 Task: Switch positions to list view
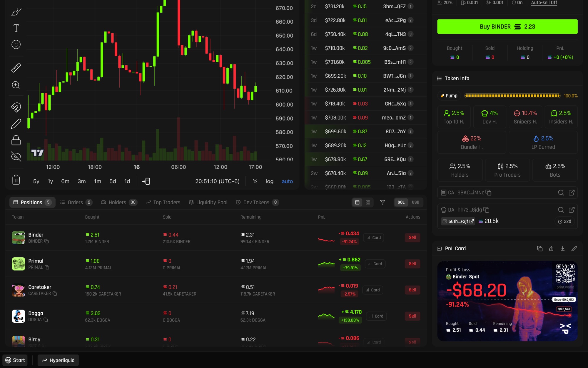click(x=357, y=202)
